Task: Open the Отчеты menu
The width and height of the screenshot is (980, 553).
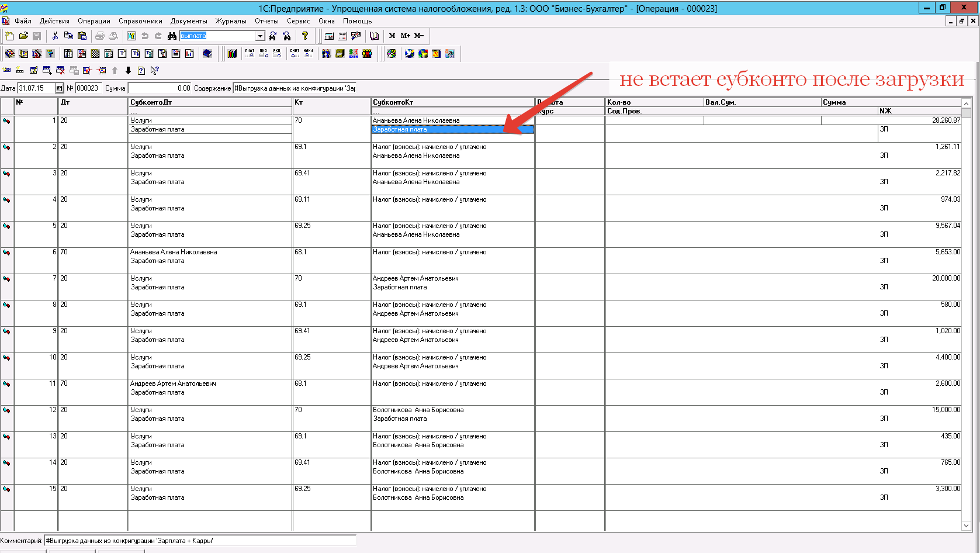Action: (x=266, y=21)
